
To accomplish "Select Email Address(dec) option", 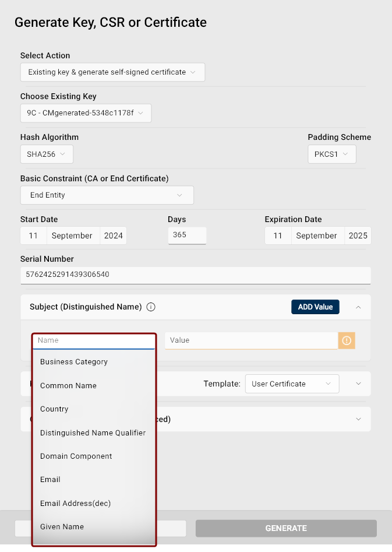I will [x=94, y=504].
